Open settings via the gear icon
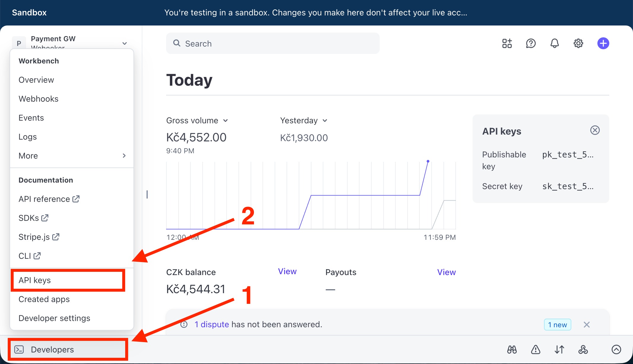This screenshot has height=364, width=633. coord(578,44)
